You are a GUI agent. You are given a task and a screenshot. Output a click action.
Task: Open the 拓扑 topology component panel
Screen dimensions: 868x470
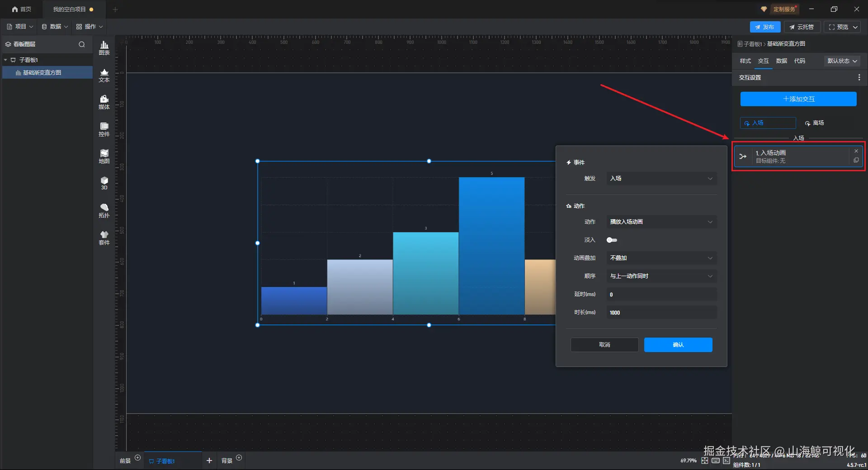pos(104,211)
